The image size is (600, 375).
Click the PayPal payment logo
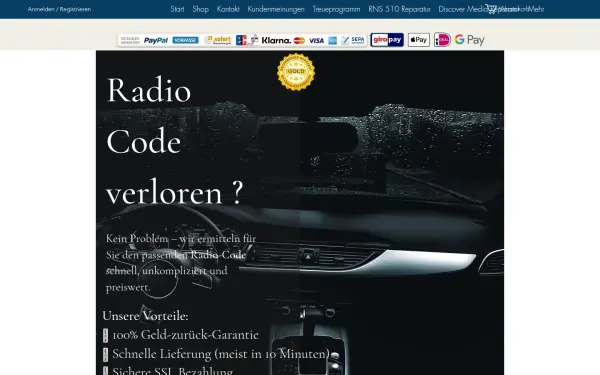156,40
